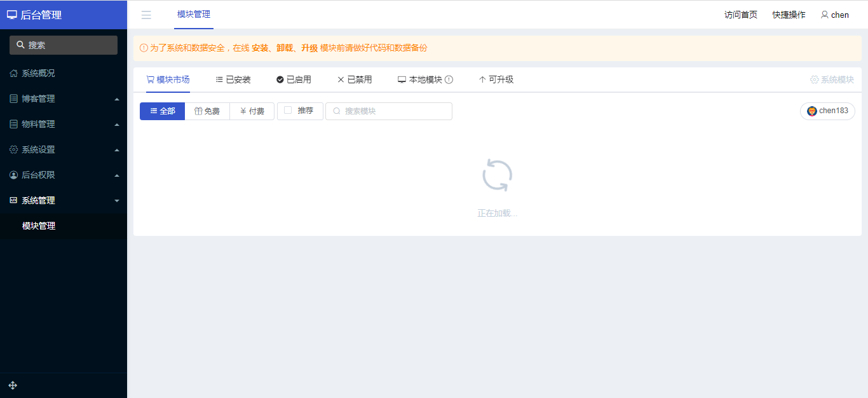
Task: Open the 模块市场 tab
Action: pos(168,79)
